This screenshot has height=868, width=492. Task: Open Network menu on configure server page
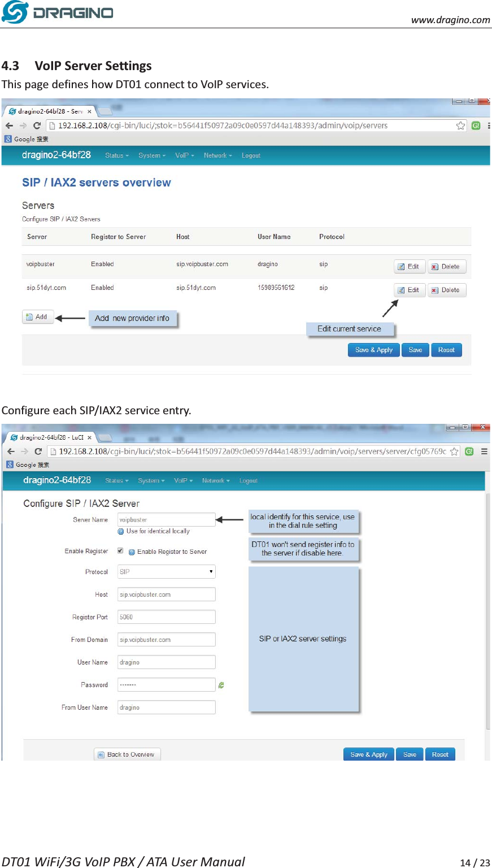click(216, 481)
